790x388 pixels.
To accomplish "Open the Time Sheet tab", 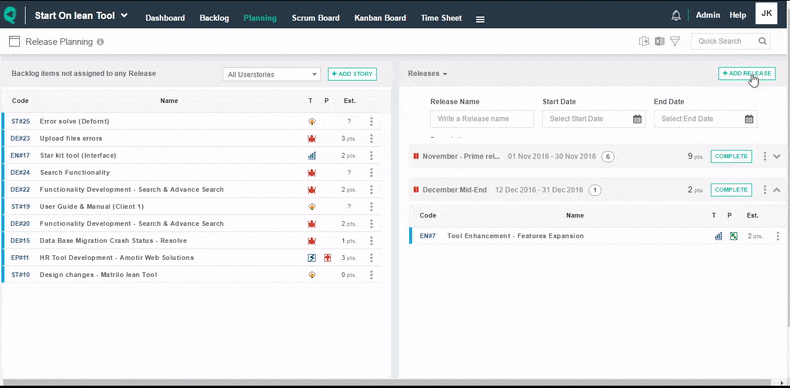I will pos(441,18).
